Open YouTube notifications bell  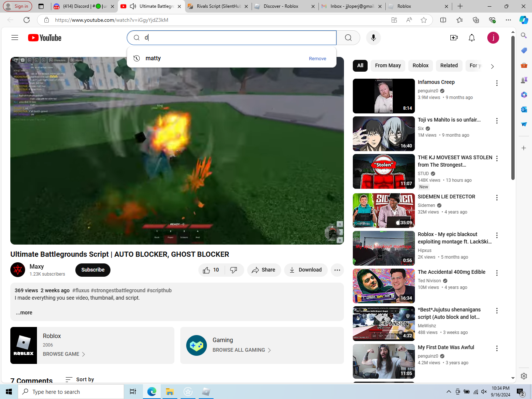tap(472, 38)
